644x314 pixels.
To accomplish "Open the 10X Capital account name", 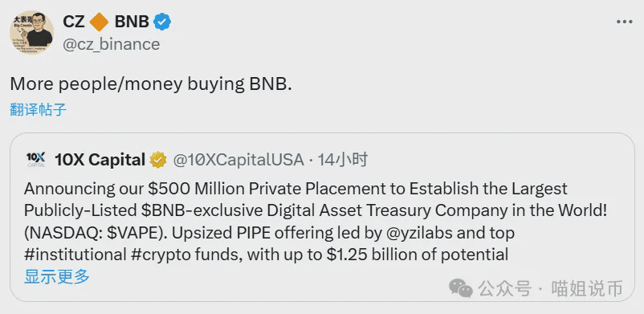I will tap(100, 160).
